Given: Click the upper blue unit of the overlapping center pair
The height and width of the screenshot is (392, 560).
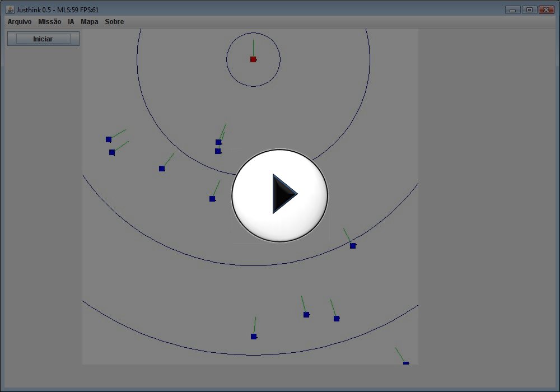Looking at the screenshot, I should [218, 142].
